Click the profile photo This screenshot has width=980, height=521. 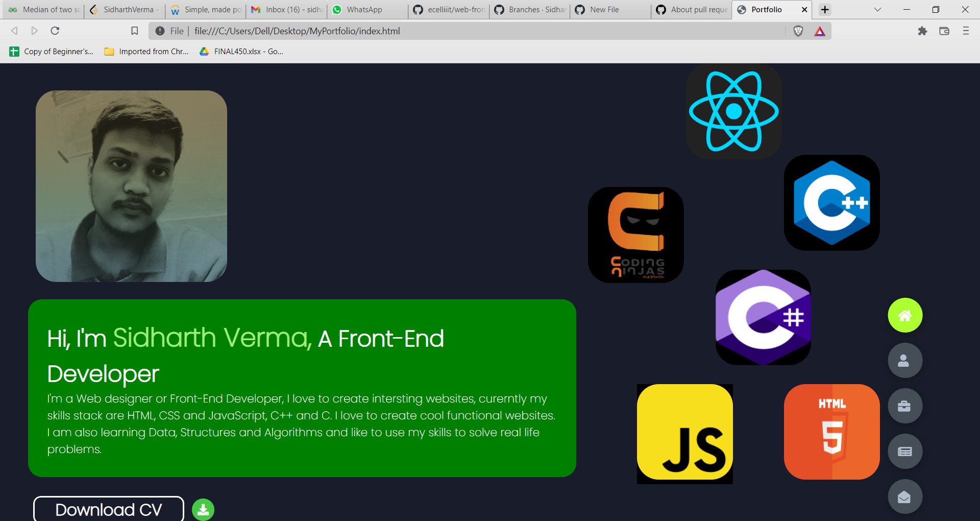(131, 186)
